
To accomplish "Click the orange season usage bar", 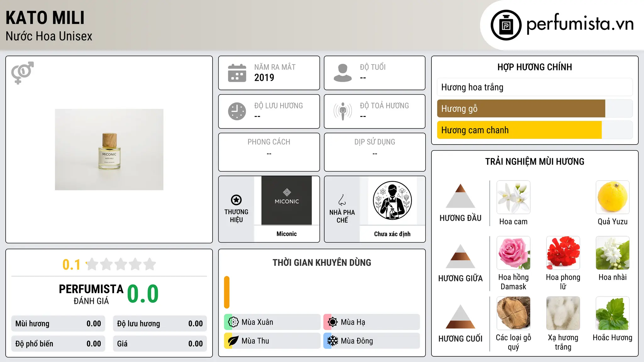I will (227, 292).
